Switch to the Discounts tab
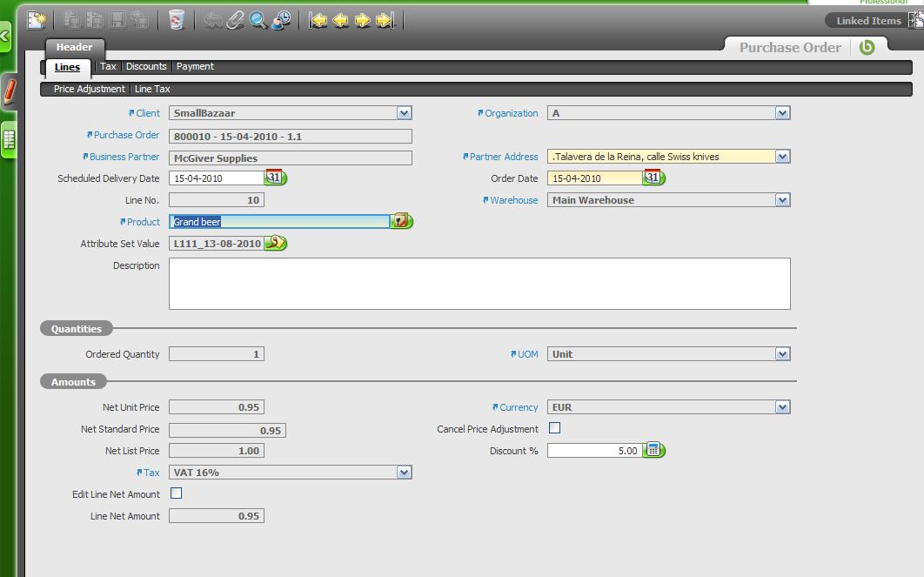924x577 pixels. click(146, 67)
